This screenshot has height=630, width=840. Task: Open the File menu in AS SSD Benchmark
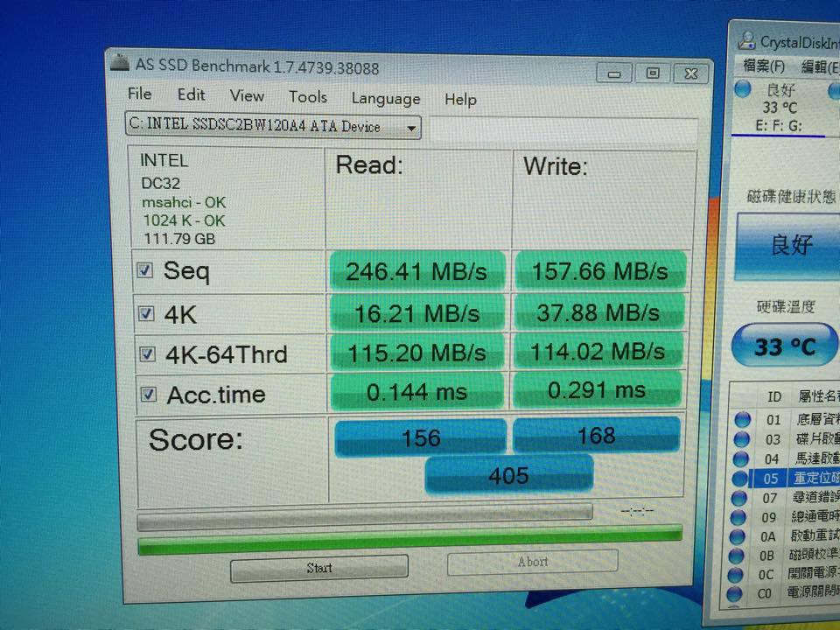tap(140, 94)
